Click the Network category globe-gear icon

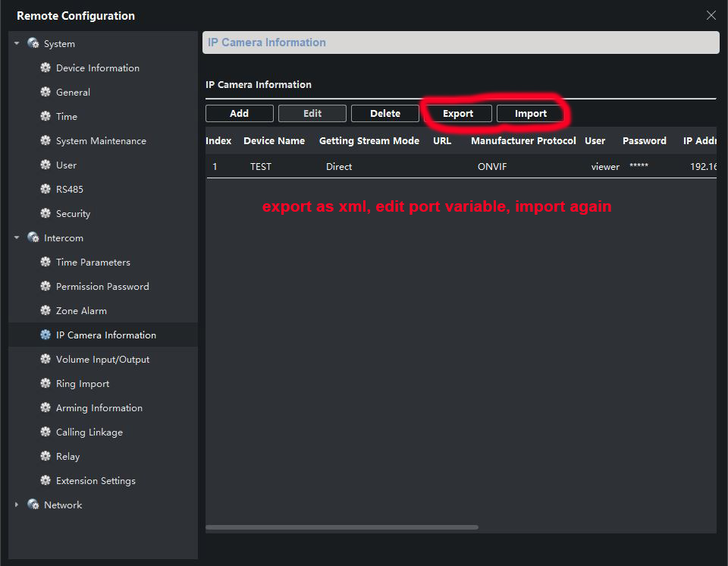click(33, 505)
